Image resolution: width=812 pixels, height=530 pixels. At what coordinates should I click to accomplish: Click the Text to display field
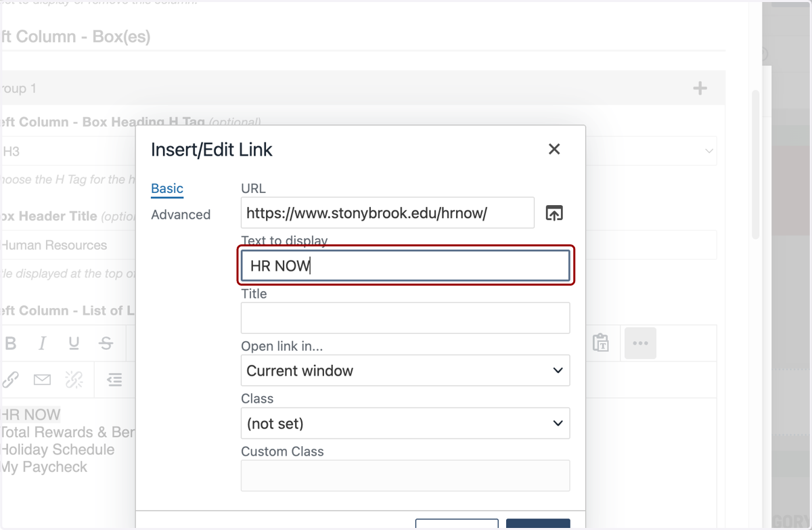click(x=405, y=265)
